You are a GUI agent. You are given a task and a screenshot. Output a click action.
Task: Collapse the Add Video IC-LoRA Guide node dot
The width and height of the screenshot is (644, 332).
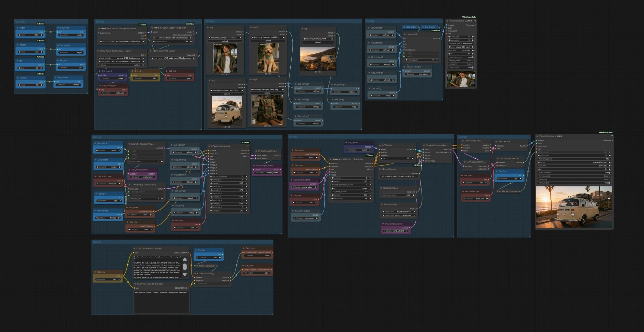(x=330, y=159)
